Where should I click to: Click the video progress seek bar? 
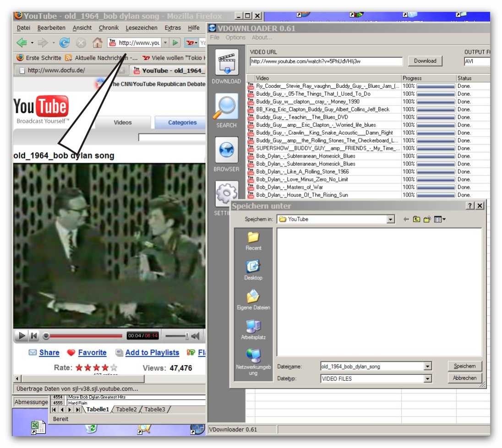[83, 336]
